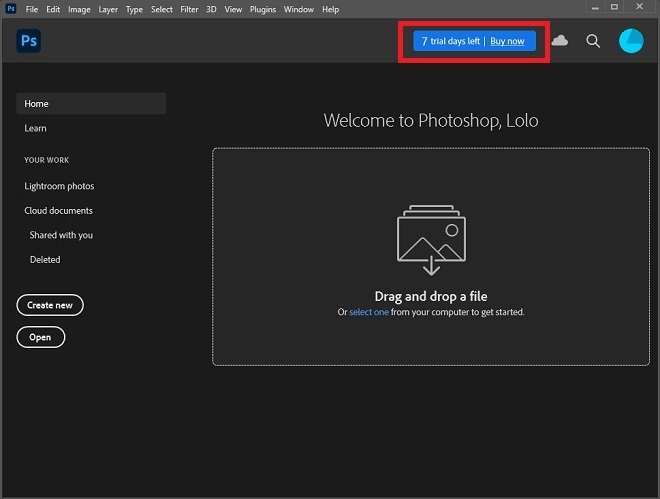Open the File menu
The width and height of the screenshot is (660, 499).
(32, 9)
